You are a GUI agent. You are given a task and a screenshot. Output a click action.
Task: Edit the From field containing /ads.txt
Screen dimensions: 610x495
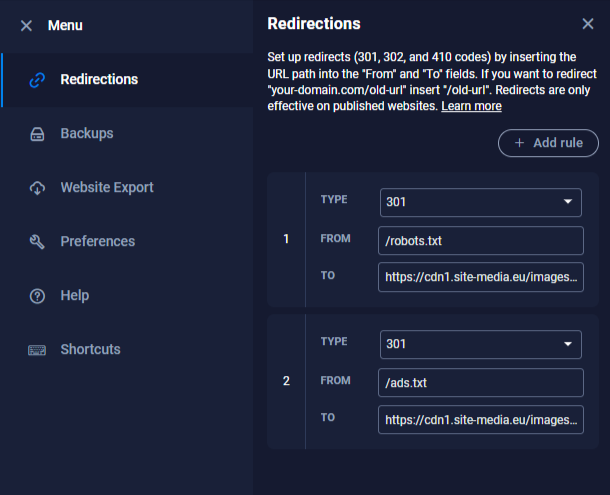pyautogui.click(x=480, y=382)
